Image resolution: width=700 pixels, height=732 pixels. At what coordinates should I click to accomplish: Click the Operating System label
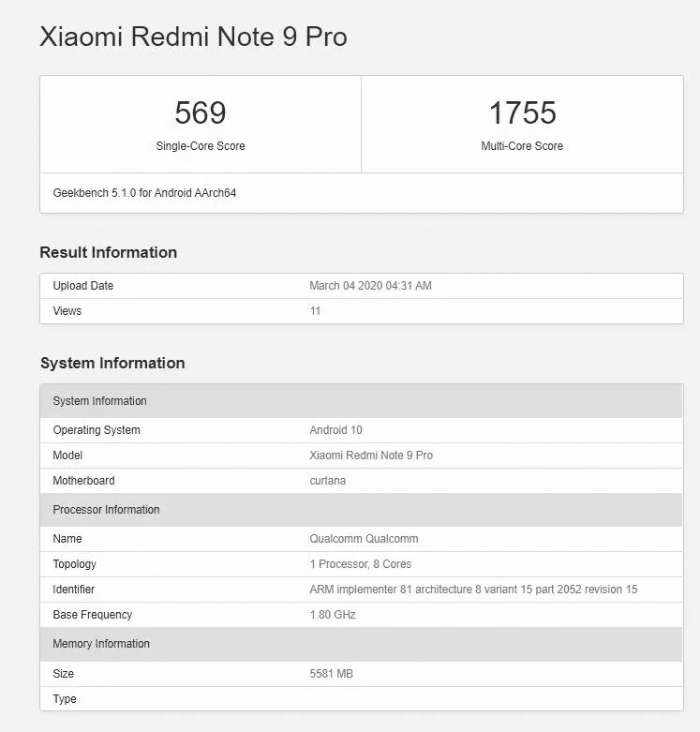97,430
